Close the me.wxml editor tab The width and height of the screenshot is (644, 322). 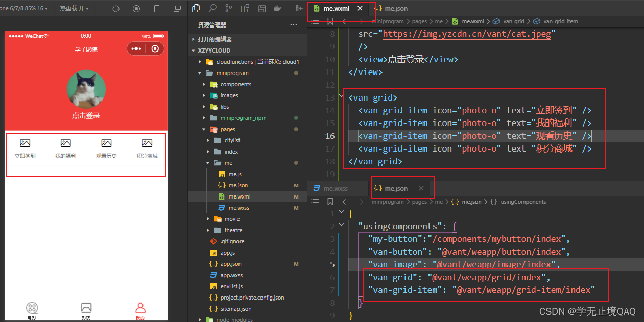pos(360,8)
